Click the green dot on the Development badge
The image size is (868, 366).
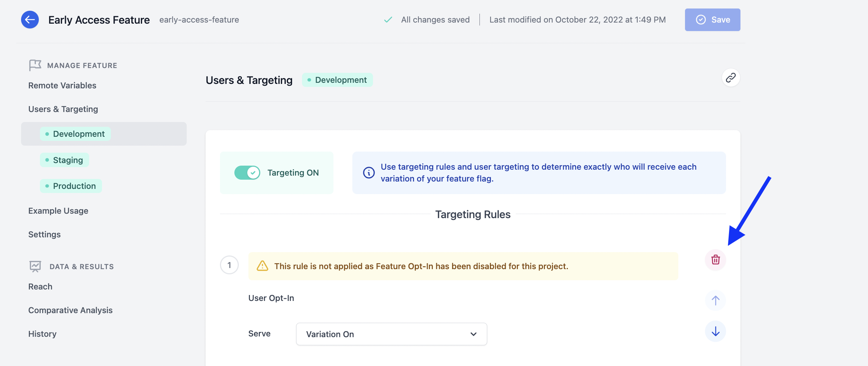(x=309, y=79)
